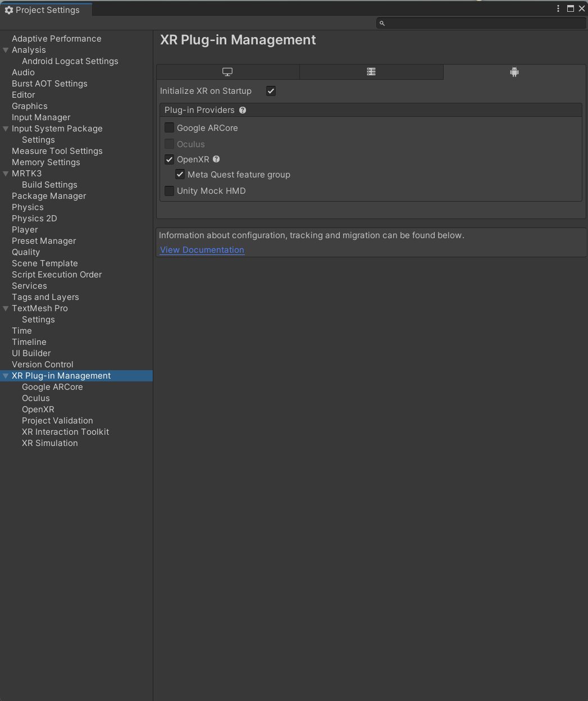Open Preset Manager settings
Image resolution: width=588 pixels, height=701 pixels.
pyautogui.click(x=44, y=241)
